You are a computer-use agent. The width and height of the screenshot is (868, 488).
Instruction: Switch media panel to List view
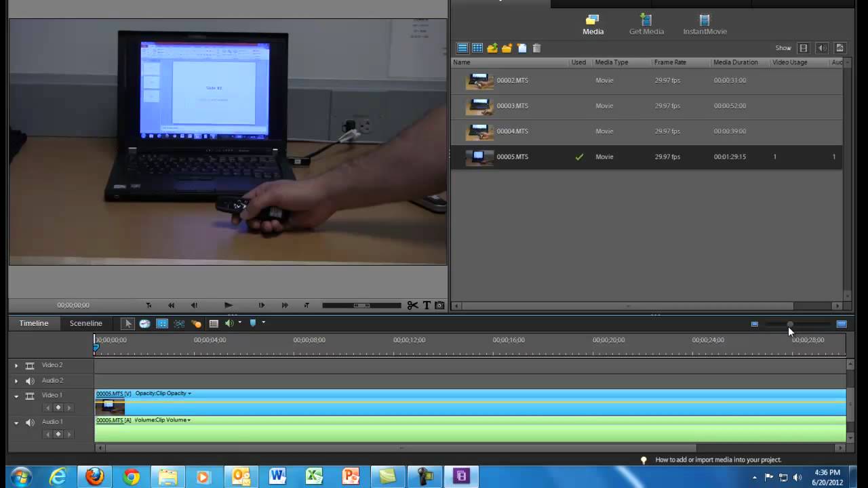pyautogui.click(x=462, y=48)
